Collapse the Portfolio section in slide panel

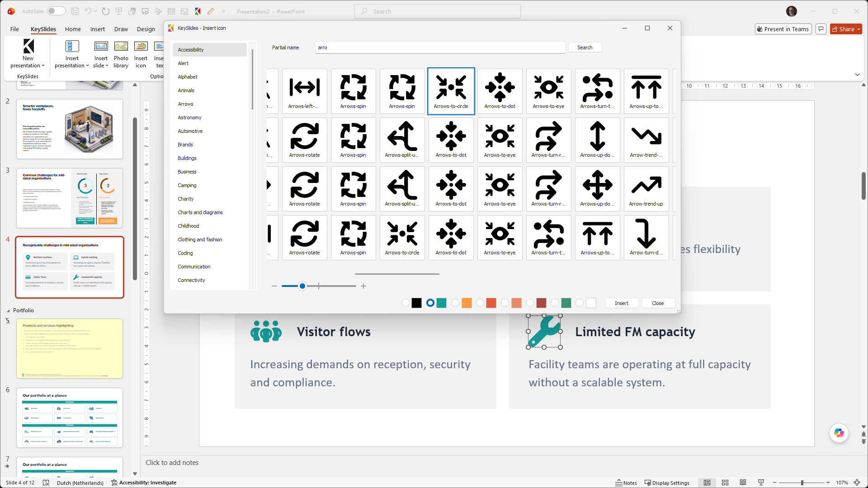point(8,310)
